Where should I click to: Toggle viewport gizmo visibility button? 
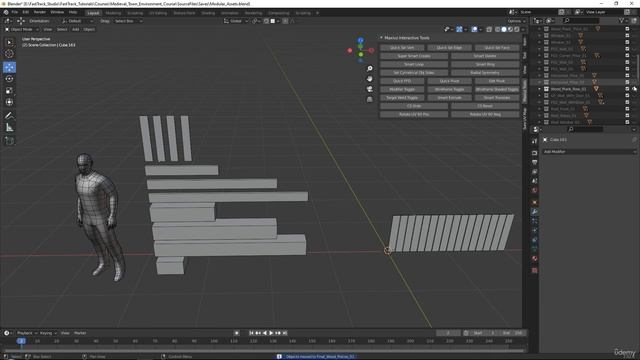pos(459,29)
